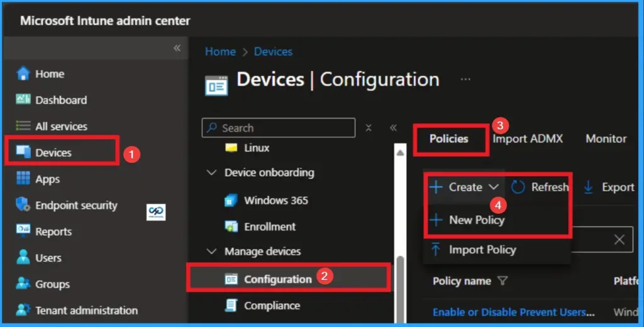Switch to the Monitor tab

click(606, 139)
